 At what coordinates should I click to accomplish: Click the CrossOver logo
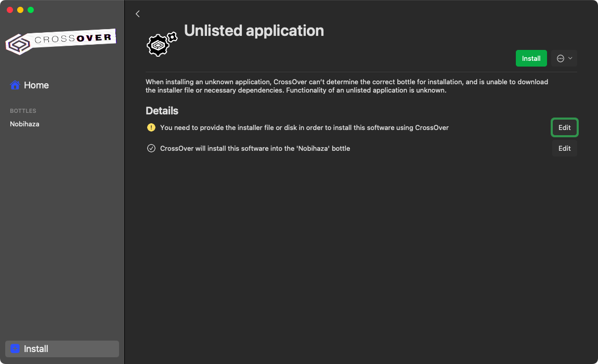coord(60,42)
